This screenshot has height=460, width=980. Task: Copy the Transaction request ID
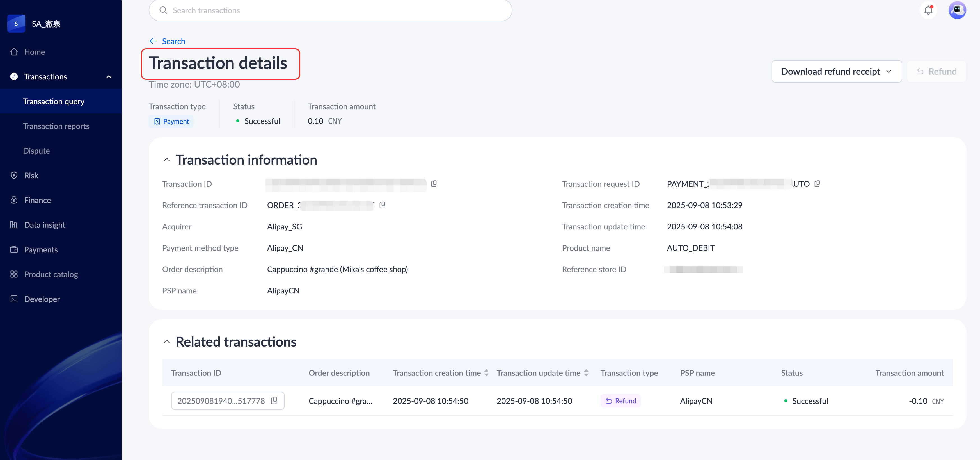coord(817,184)
